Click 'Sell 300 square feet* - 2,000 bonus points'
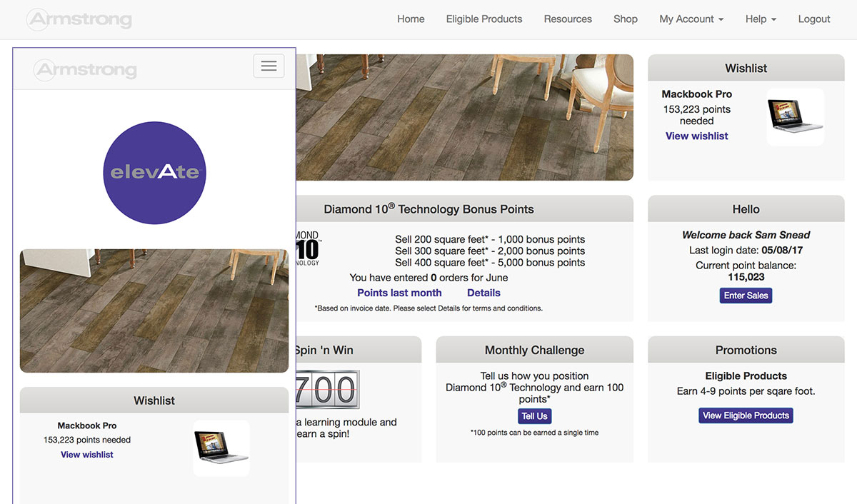 coord(490,251)
